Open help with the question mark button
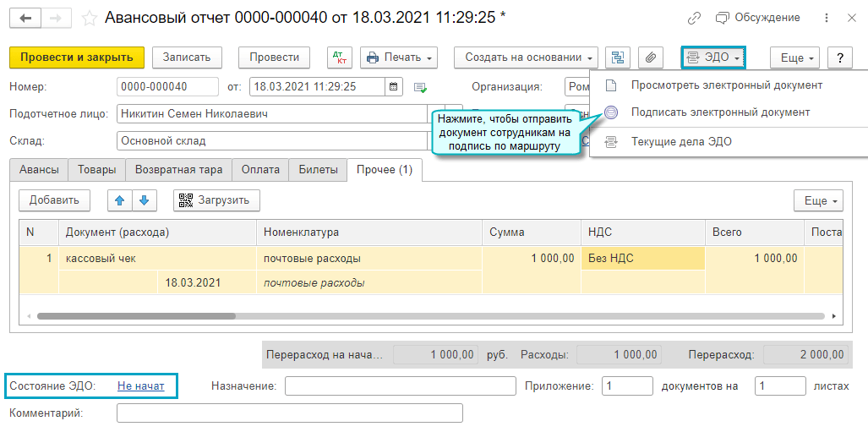The image size is (868, 432). click(x=840, y=57)
